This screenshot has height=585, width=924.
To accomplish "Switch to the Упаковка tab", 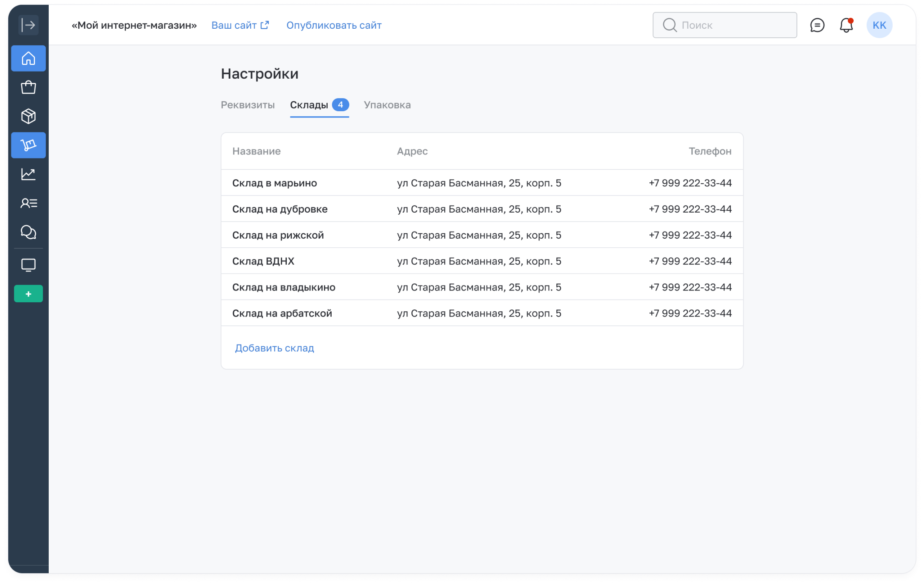I will point(387,105).
